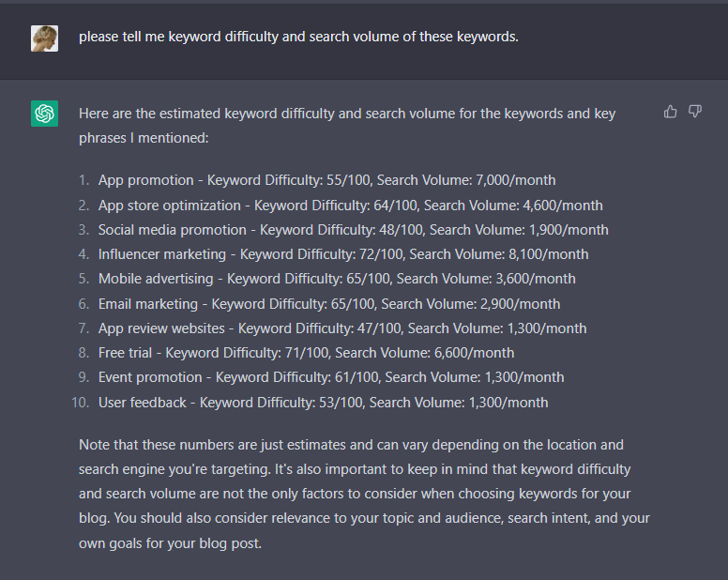Click the App promotion list item

(326, 180)
